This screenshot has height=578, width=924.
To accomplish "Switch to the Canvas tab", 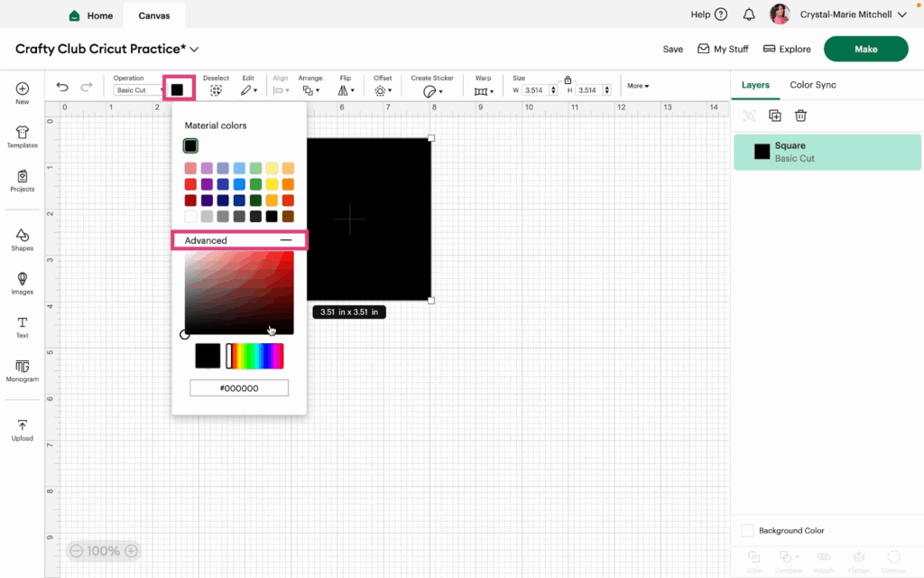I will (154, 15).
